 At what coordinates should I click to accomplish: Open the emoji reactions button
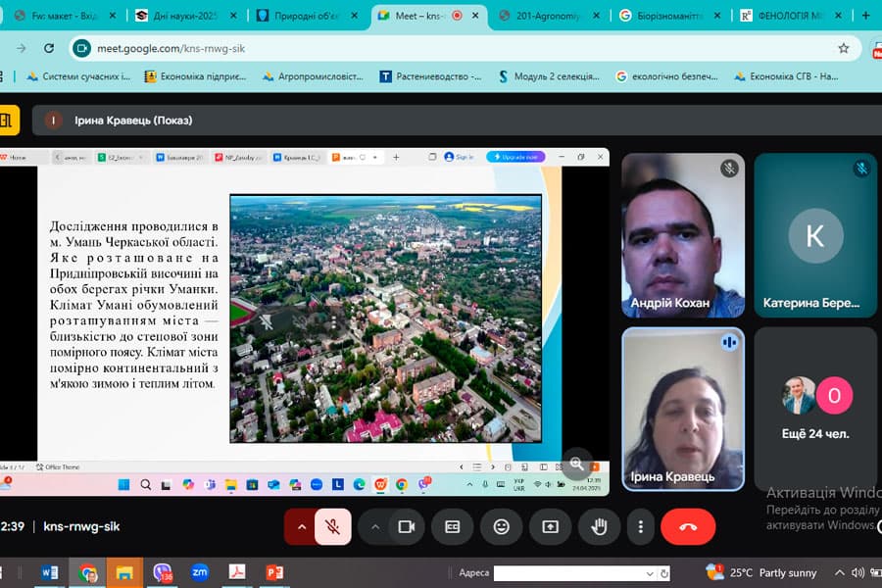pos(501,526)
